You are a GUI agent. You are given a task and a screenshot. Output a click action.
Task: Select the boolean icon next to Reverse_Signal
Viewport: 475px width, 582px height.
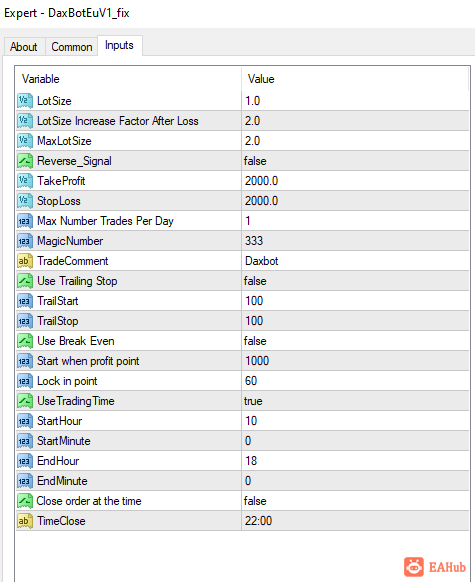[x=24, y=161]
